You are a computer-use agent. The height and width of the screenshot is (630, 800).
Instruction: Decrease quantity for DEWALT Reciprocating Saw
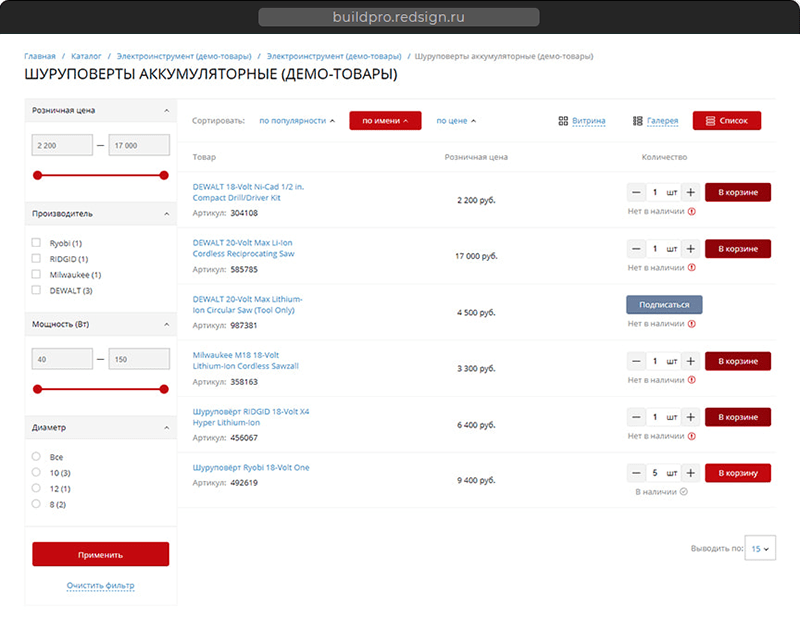point(636,249)
